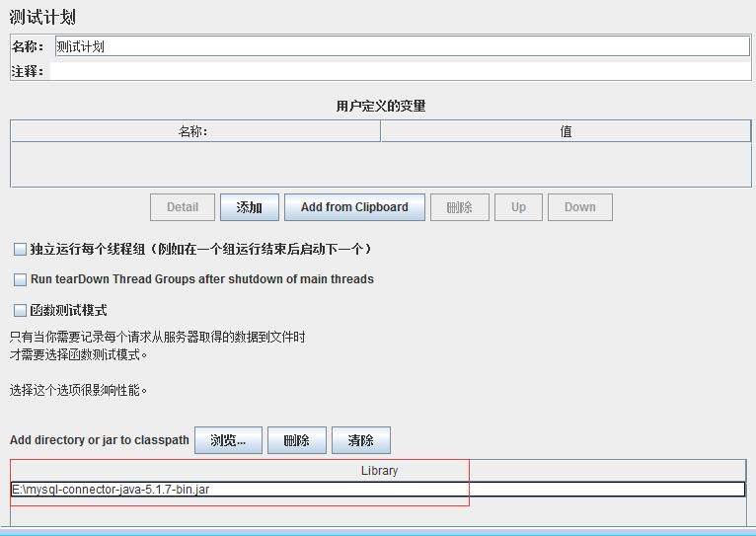Click the disabled Detail button

(183, 207)
